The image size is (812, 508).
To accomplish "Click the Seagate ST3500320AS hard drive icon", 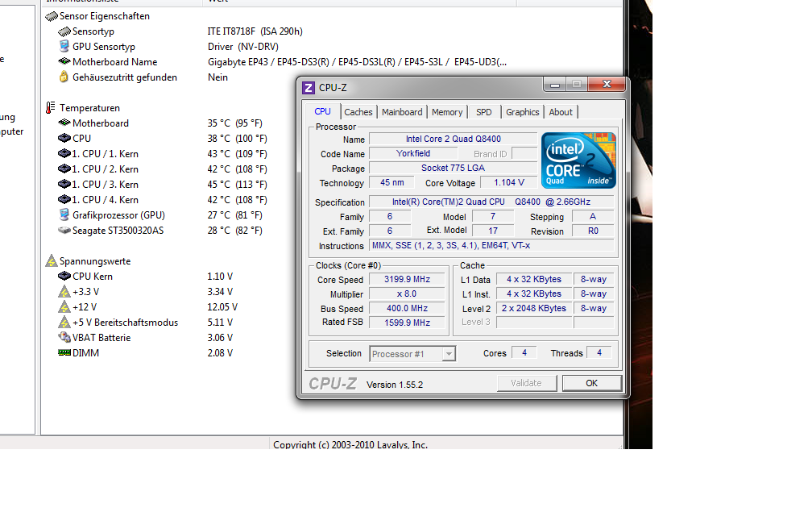I will tap(64, 230).
